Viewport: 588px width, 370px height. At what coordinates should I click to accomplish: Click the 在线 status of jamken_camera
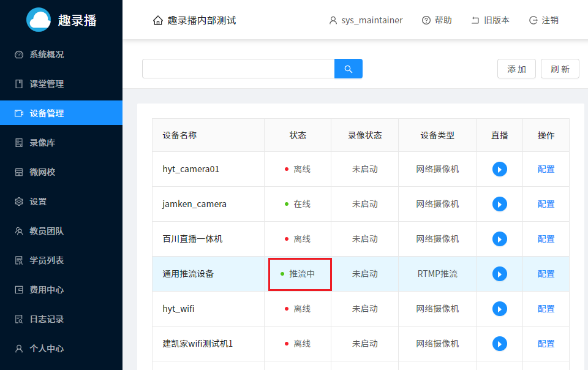[x=298, y=204]
